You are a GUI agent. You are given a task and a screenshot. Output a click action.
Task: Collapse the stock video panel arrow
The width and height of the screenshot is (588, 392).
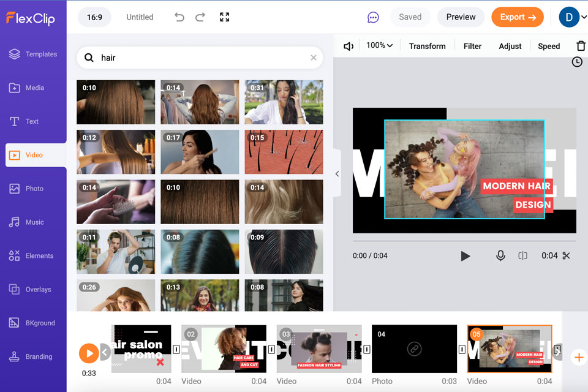coord(337,173)
